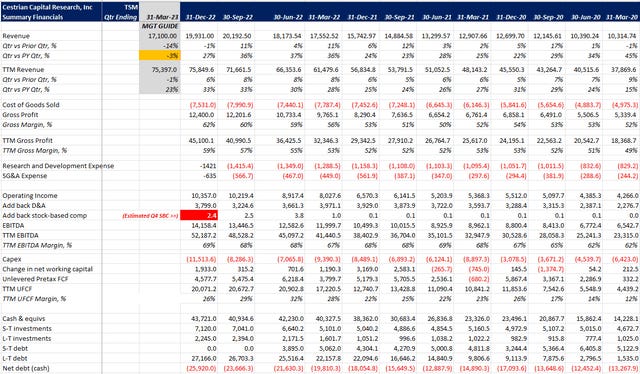The width and height of the screenshot is (640, 374).
Task: Select the 'Research and Development Expense' label
Action: coord(58,166)
